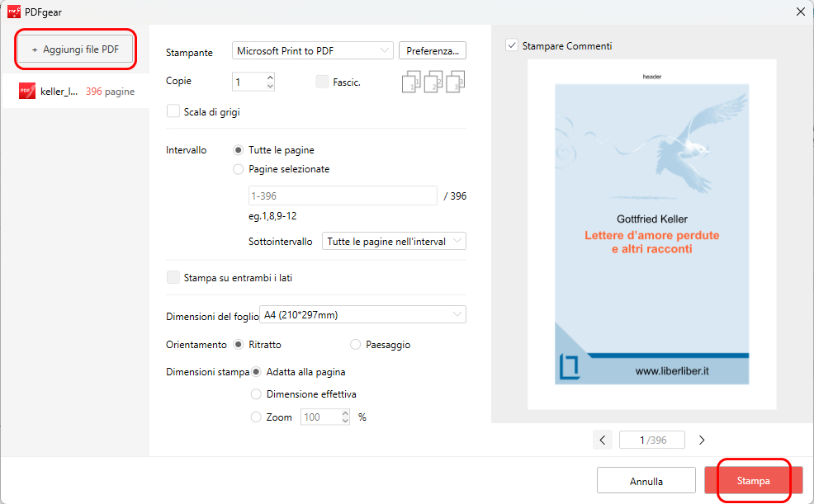Select the first page collation order icon

point(411,80)
